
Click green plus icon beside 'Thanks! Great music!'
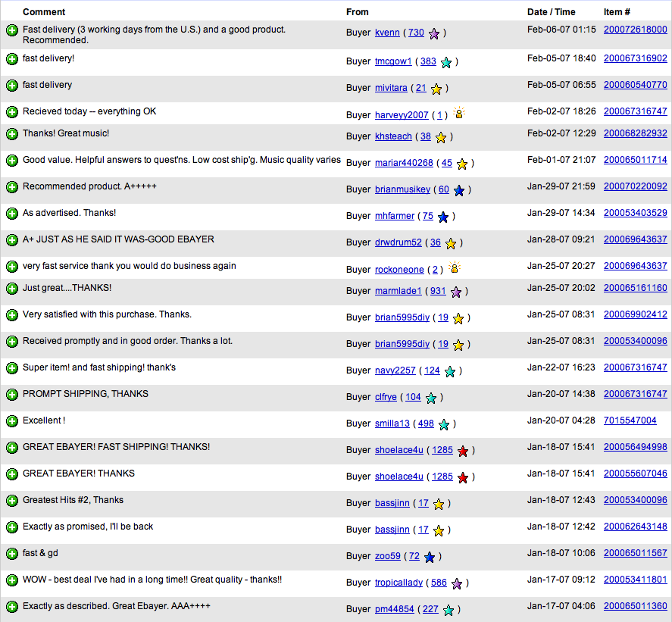coord(12,134)
